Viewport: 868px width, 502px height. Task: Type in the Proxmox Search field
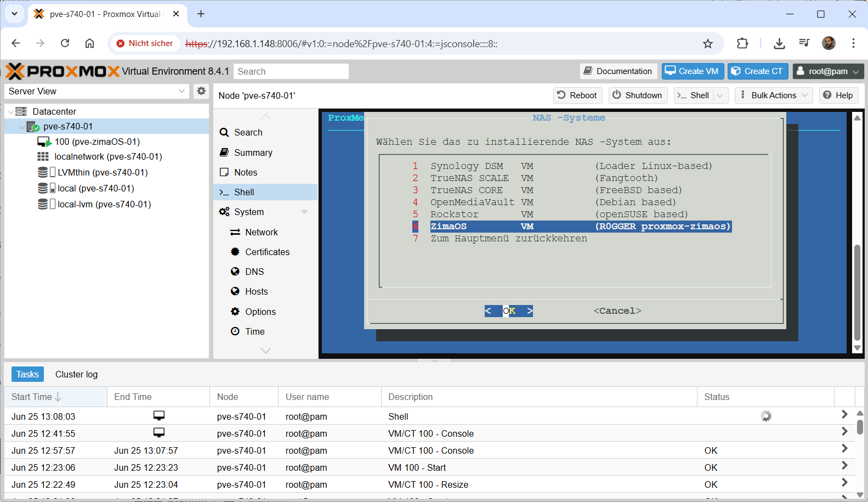click(291, 71)
